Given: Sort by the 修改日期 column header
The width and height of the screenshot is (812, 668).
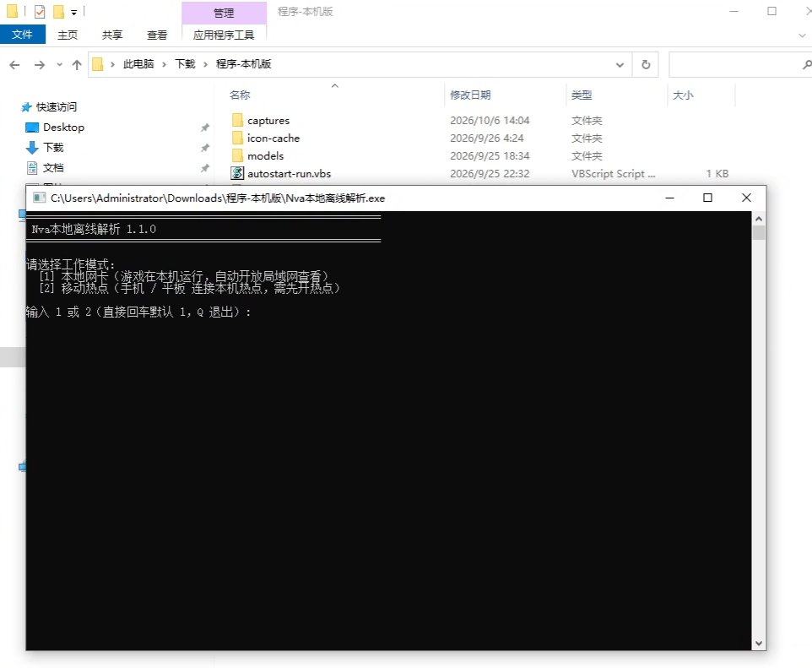Looking at the screenshot, I should coord(470,95).
